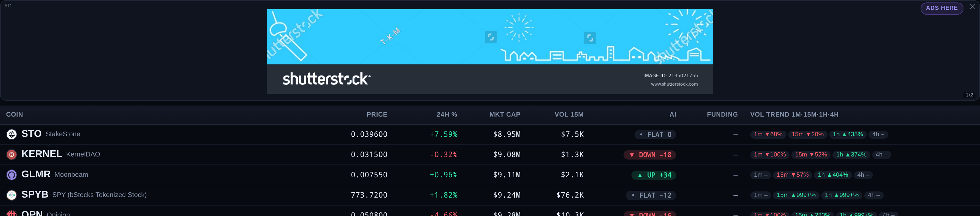Screen dimensions: 980x216
Task: Click the SPYB tokenized stock icon
Action: point(12,195)
